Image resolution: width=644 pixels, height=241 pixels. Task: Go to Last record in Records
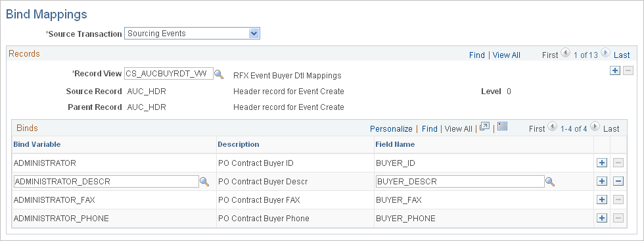[x=622, y=55]
